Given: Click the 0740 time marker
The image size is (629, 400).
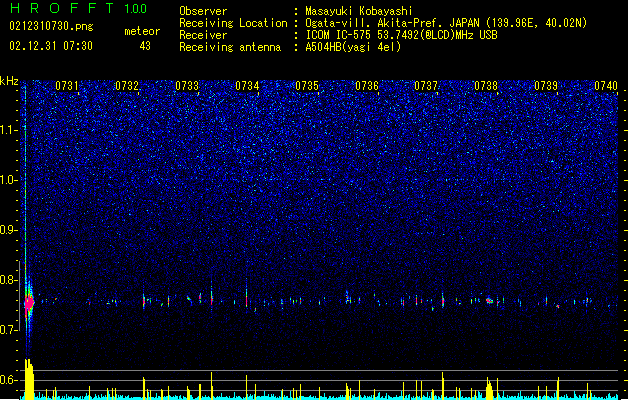Looking at the screenshot, I should point(606,86).
